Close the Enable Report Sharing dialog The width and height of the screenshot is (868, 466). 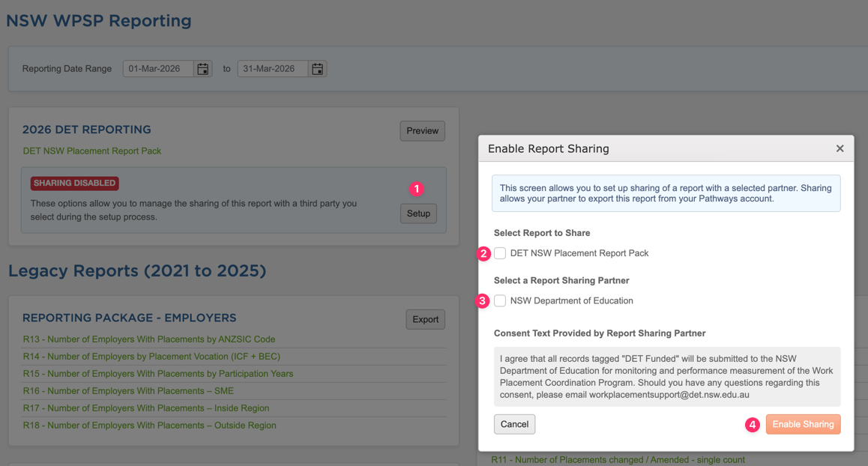(840, 148)
